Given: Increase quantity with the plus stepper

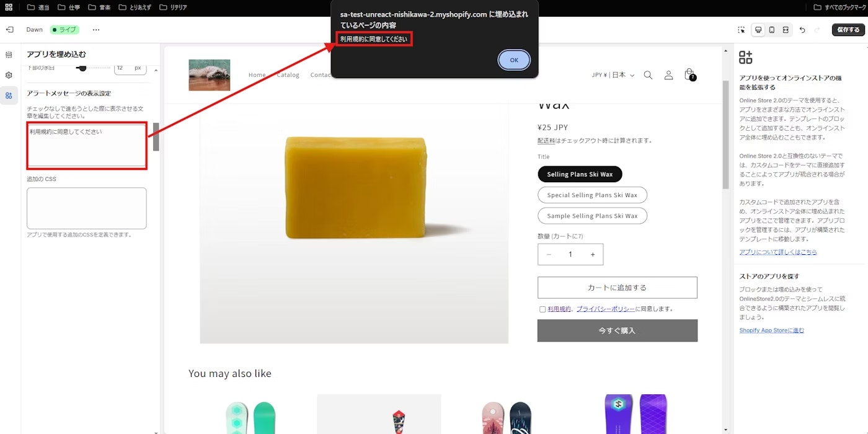Looking at the screenshot, I should (x=592, y=254).
